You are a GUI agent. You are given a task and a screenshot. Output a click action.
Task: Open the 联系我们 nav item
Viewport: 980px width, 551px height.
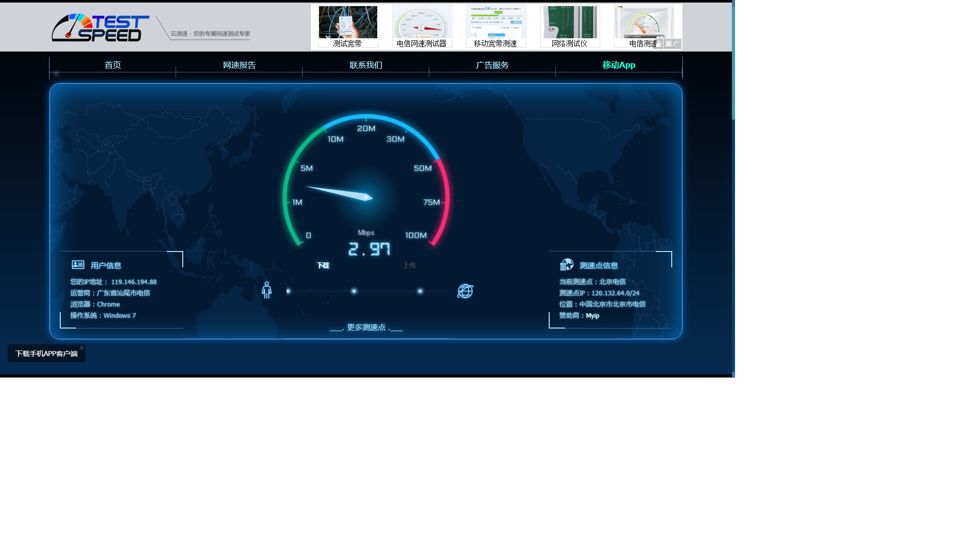click(366, 65)
